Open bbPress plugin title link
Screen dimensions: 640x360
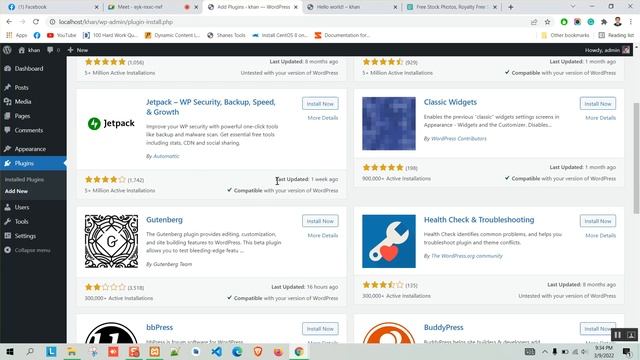pyautogui.click(x=160, y=327)
